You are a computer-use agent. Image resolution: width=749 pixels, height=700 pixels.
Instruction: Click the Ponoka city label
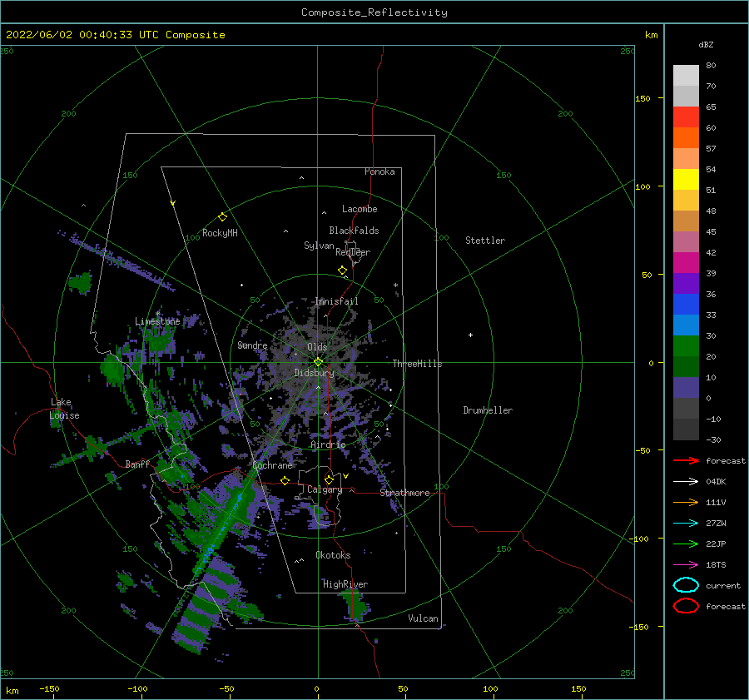click(379, 171)
